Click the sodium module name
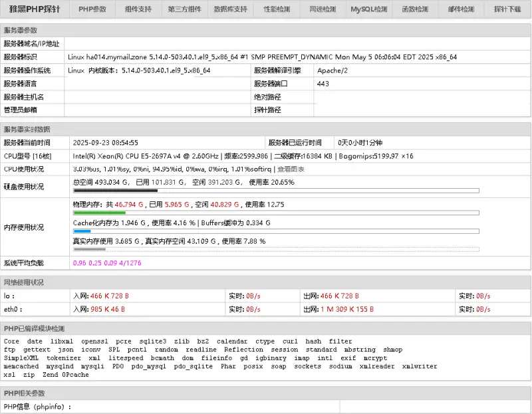The image size is (532, 414). click(340, 366)
